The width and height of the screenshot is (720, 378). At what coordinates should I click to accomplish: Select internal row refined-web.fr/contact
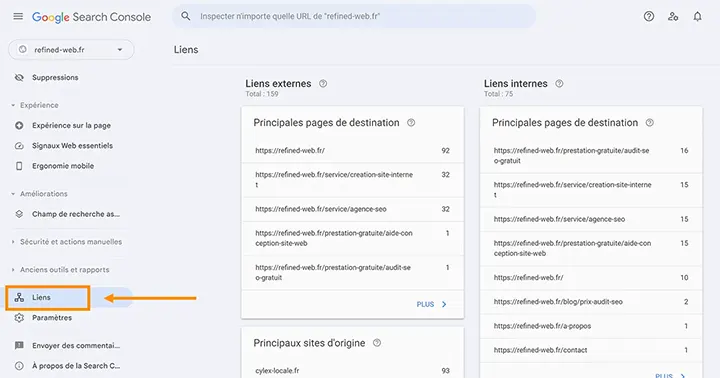(x=591, y=350)
